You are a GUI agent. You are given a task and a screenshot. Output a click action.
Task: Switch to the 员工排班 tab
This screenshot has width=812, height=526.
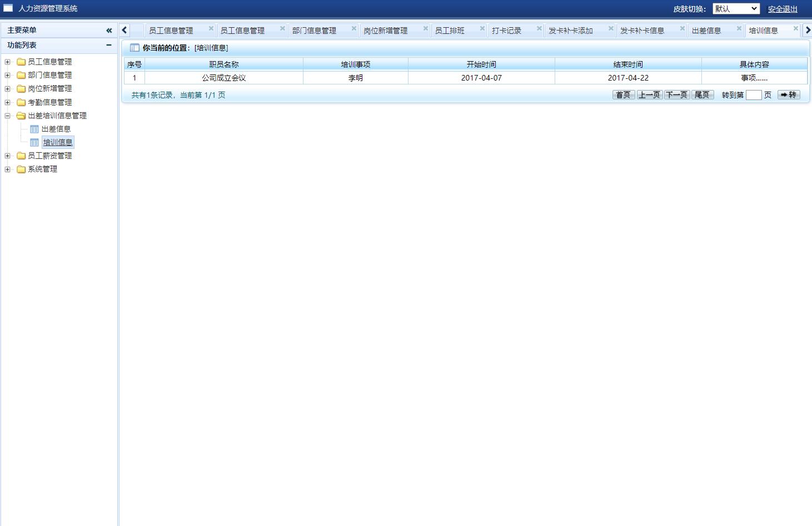click(x=451, y=31)
